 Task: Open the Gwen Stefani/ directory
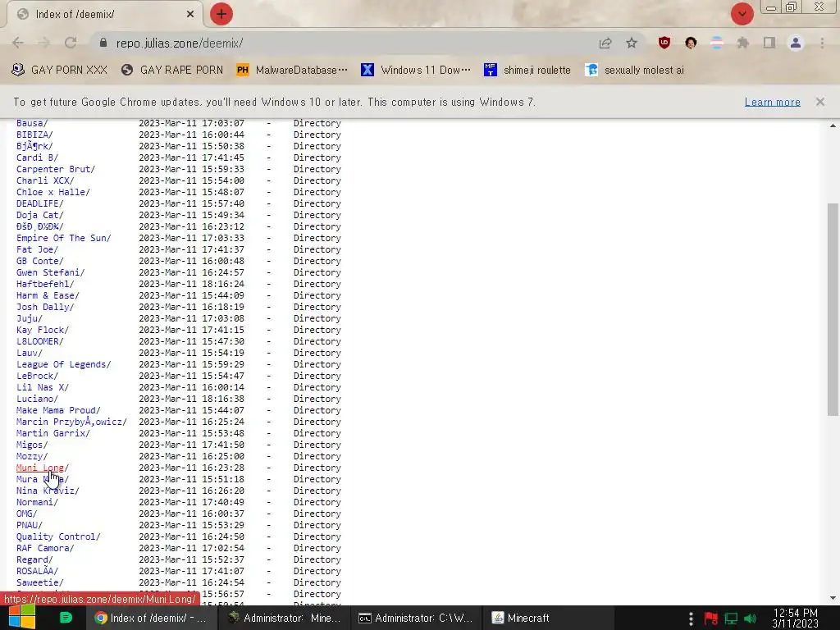(x=50, y=272)
